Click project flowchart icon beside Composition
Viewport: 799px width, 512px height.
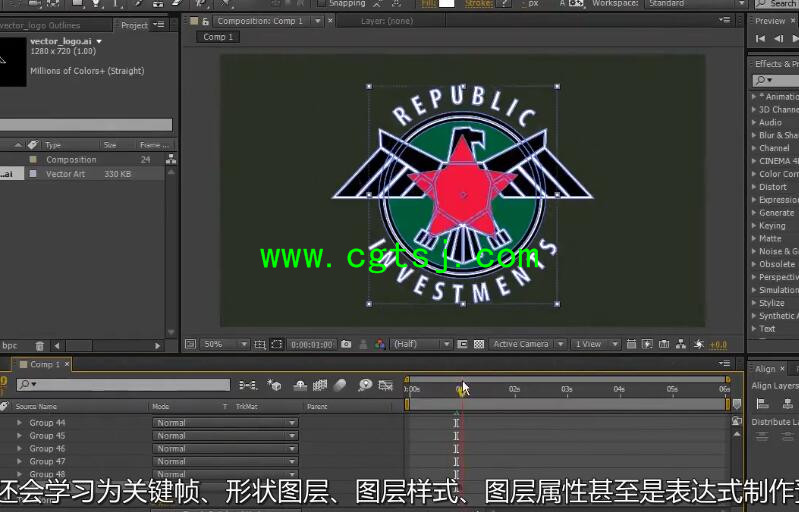click(171, 159)
